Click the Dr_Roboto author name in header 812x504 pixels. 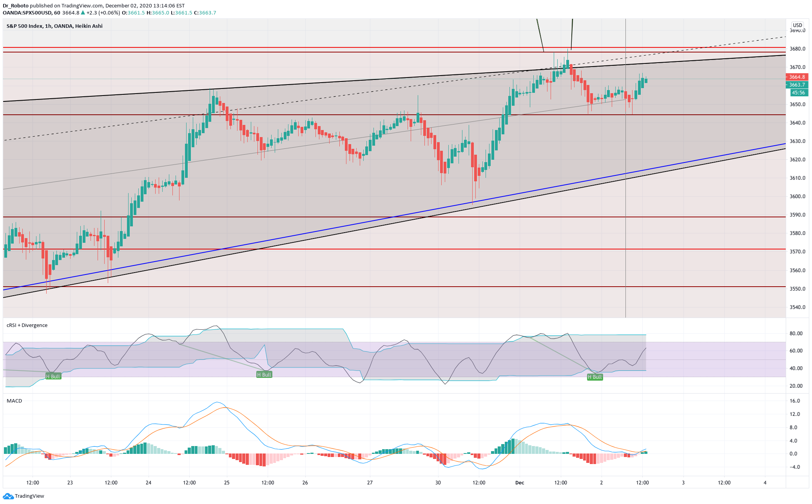tap(15, 6)
